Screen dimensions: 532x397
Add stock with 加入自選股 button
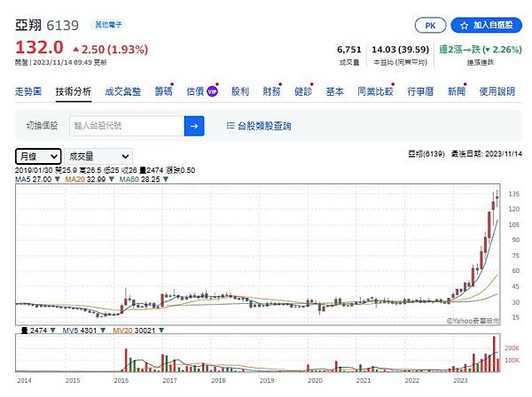486,25
